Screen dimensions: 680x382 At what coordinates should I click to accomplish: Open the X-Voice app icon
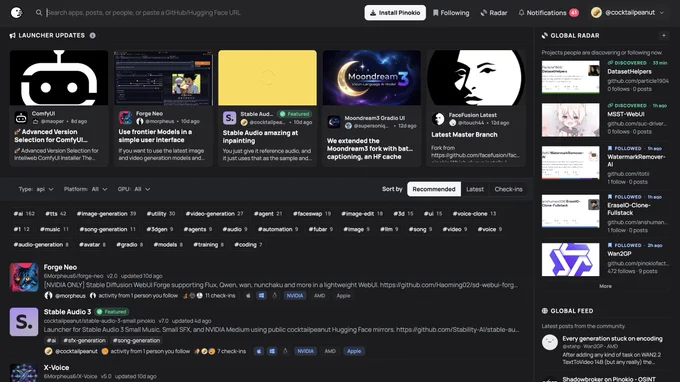[x=24, y=373]
